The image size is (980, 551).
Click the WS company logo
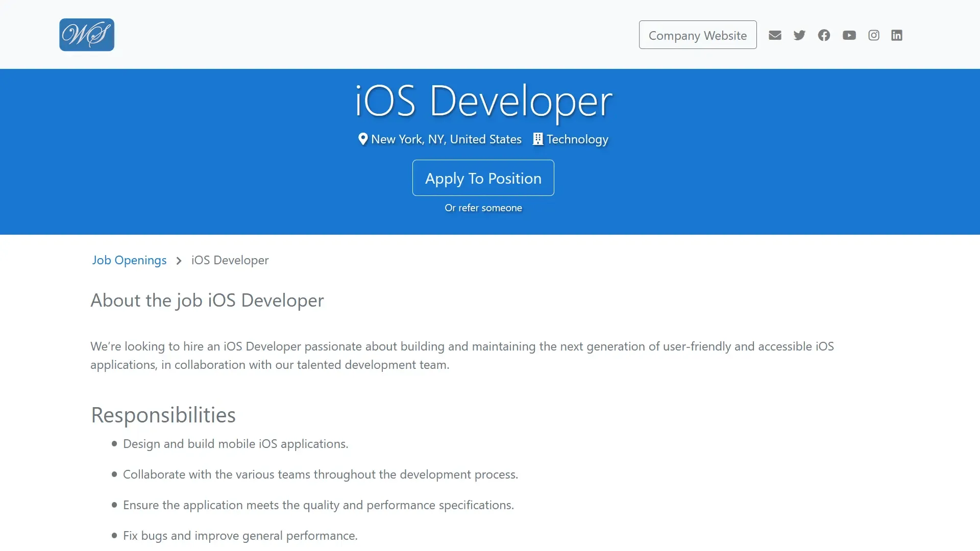[87, 35]
